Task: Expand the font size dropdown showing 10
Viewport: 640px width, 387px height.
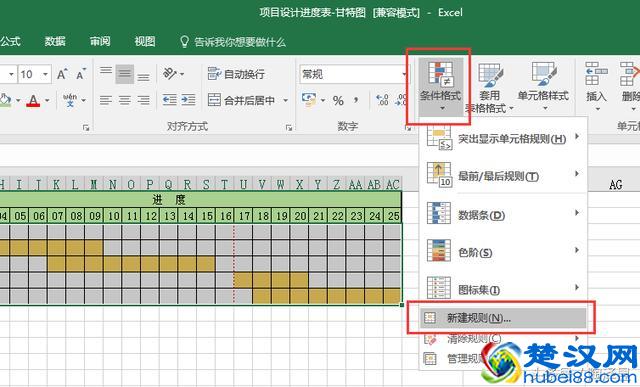Action: click(x=45, y=74)
